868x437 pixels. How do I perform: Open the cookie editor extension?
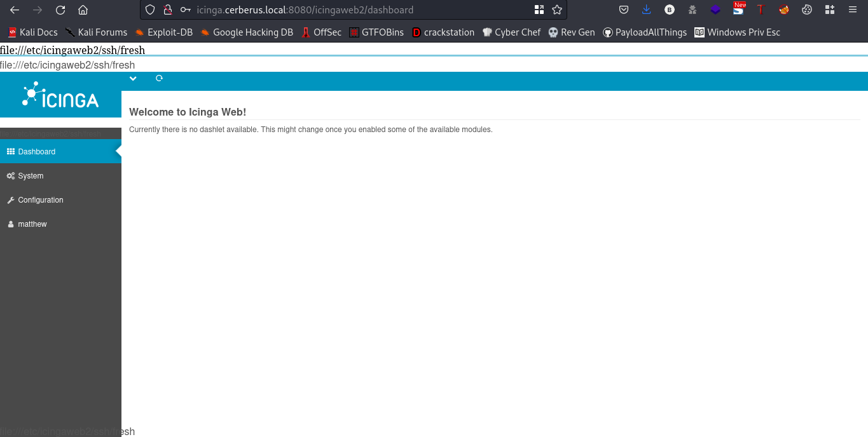tap(807, 10)
